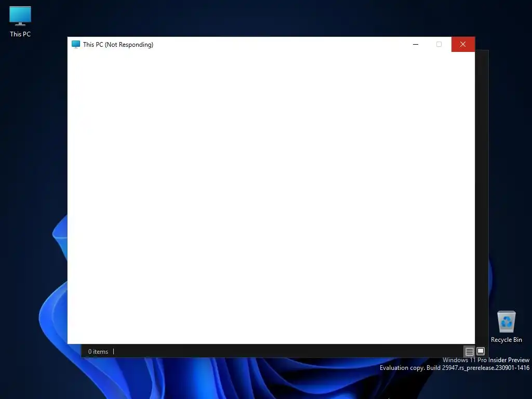Open the This PC desktop icon
This screenshot has width=532, height=399.
coord(20,22)
